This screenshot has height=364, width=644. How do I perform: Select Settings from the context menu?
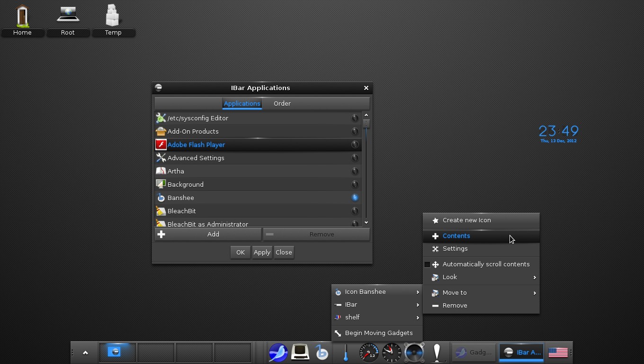455,248
